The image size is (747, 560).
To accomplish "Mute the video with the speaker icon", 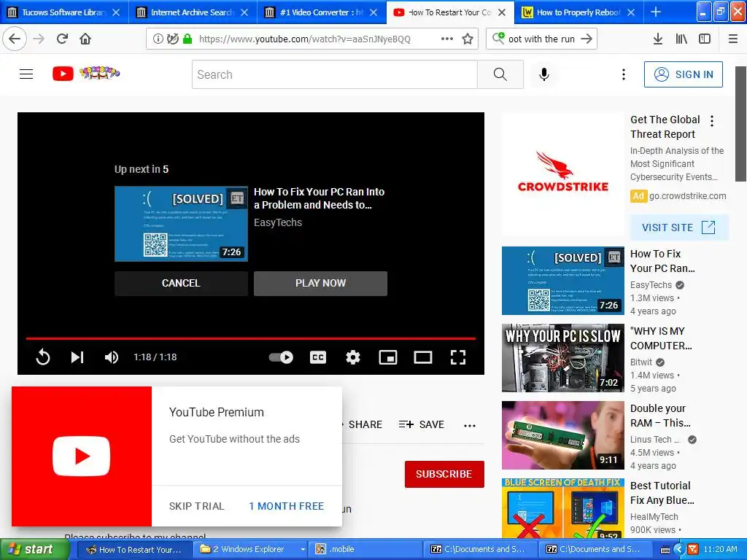I will pyautogui.click(x=112, y=357).
